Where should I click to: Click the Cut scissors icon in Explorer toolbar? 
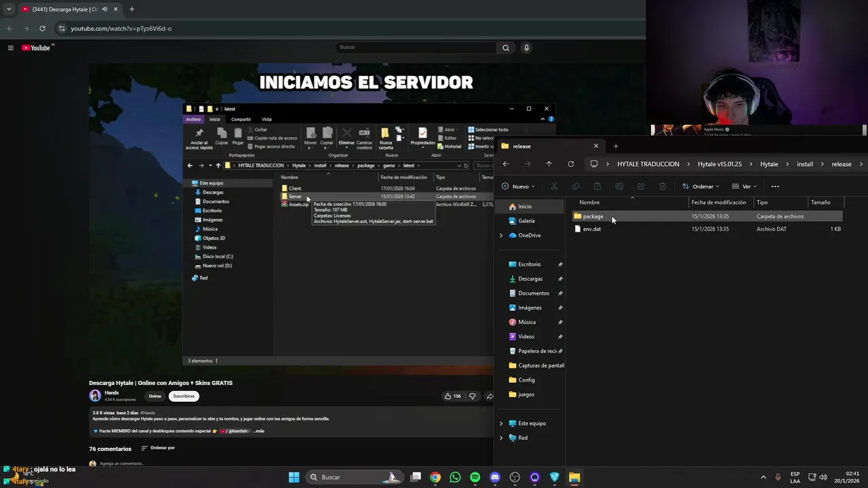pyautogui.click(x=554, y=186)
